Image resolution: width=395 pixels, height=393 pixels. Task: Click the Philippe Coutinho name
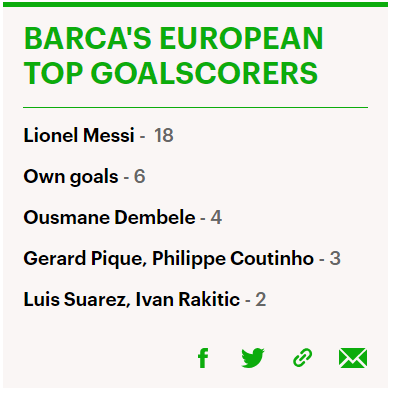[233, 258]
